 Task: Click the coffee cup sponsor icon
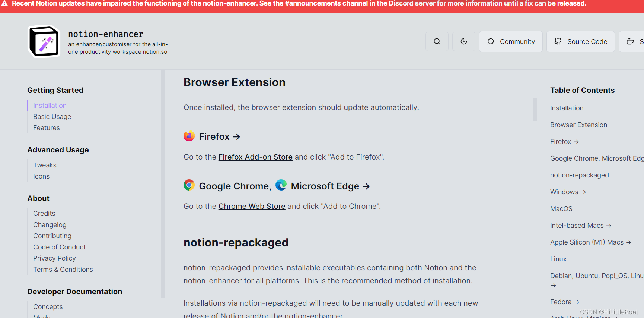point(630,41)
